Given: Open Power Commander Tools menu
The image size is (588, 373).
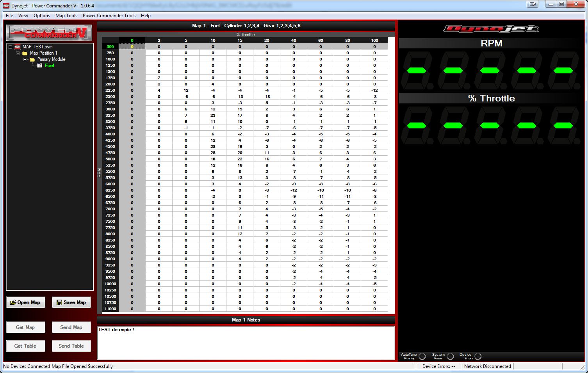Looking at the screenshot, I should [x=109, y=16].
